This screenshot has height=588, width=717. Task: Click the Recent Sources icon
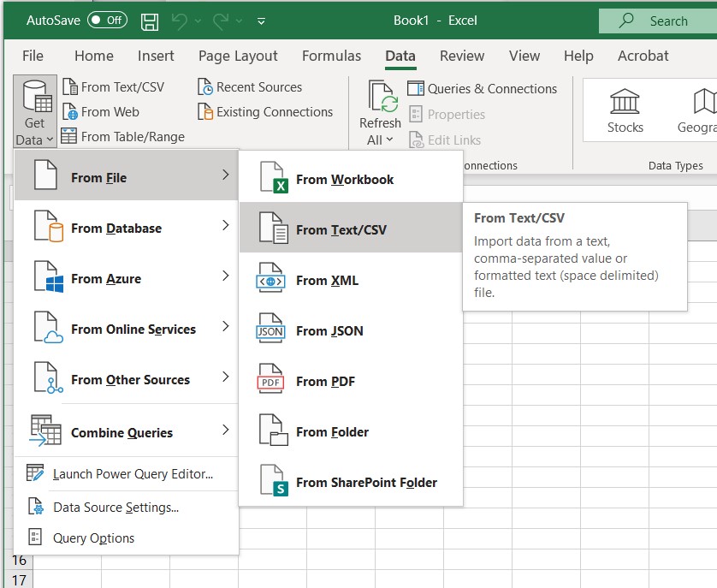click(205, 86)
